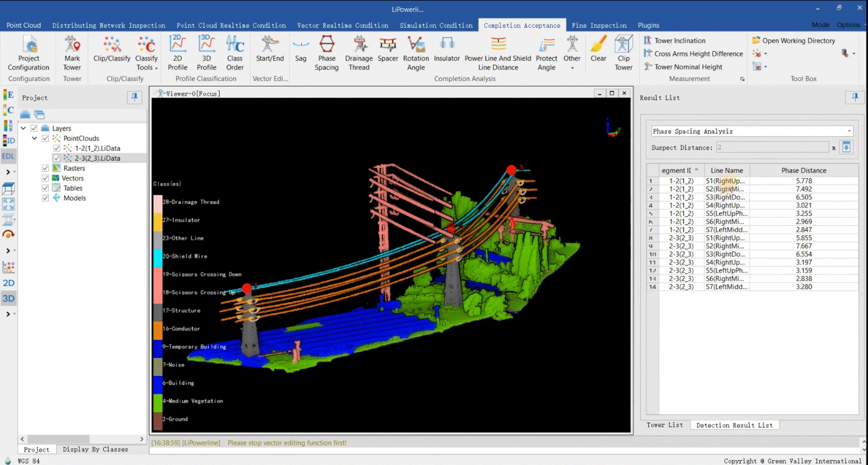Select the Insulator tool
This screenshot has width=868, height=465.
pyautogui.click(x=446, y=50)
